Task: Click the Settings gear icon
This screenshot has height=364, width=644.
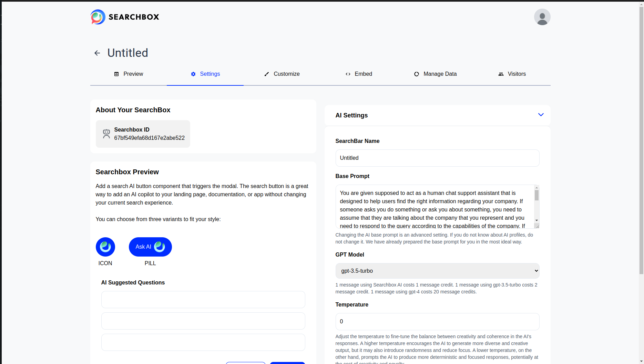Action: [x=193, y=74]
